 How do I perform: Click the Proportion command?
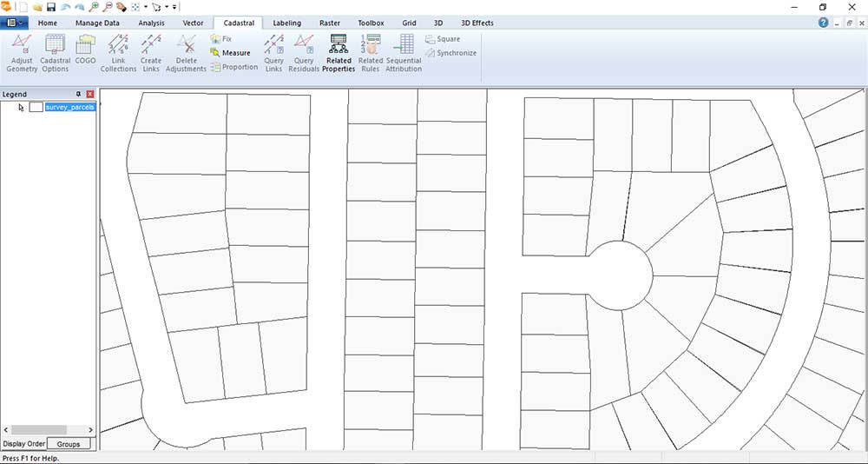click(x=234, y=67)
